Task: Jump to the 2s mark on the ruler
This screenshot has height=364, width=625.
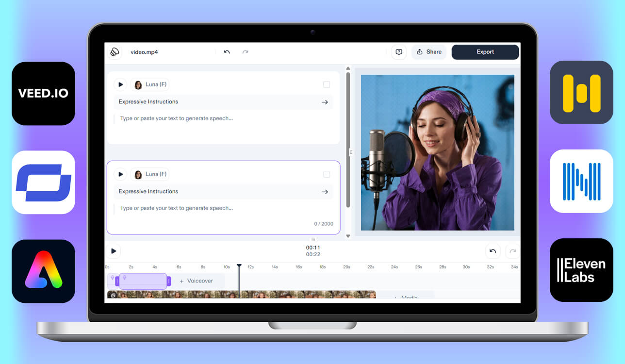Action: click(131, 267)
